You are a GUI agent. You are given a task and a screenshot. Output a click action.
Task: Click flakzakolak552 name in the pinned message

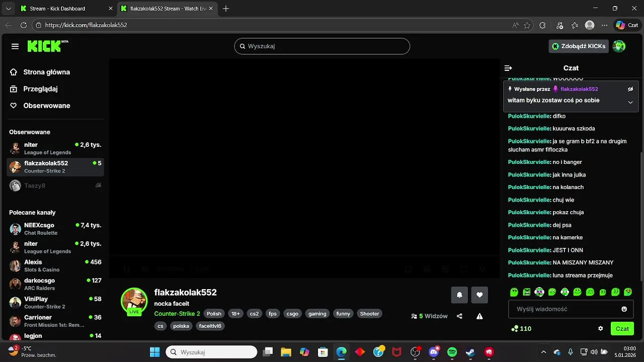point(579,89)
